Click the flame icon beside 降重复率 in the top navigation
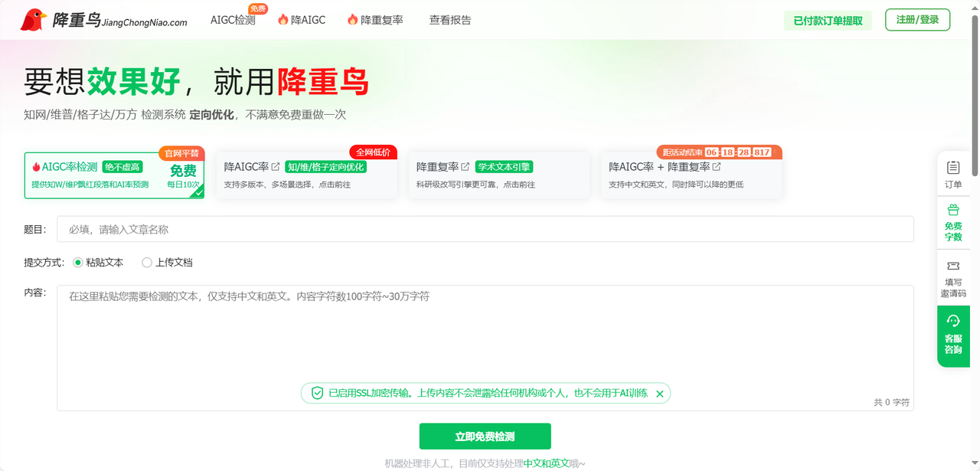 click(353, 20)
